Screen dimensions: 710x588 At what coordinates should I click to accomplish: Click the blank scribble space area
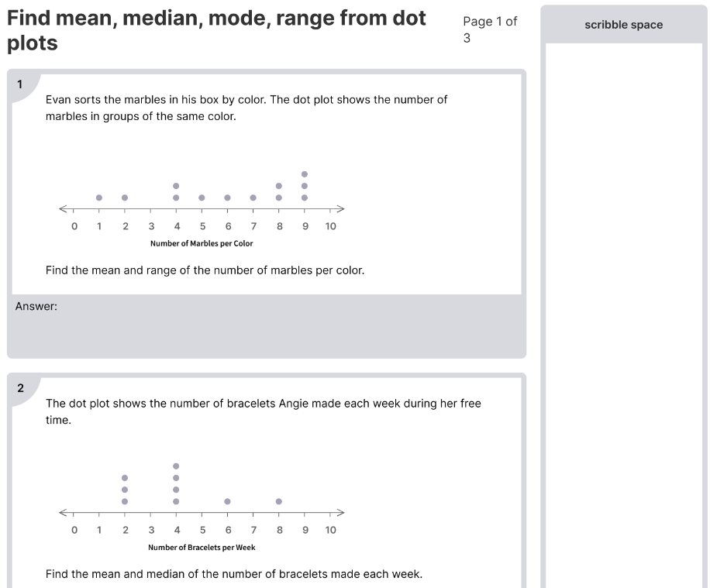pos(623,310)
